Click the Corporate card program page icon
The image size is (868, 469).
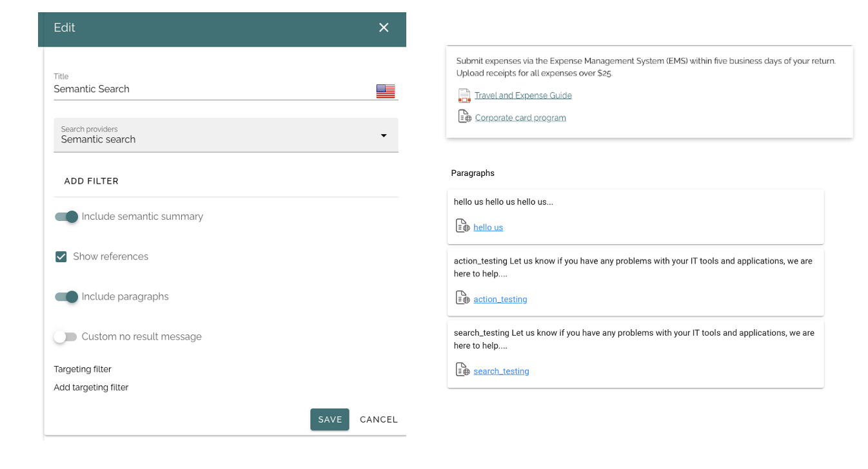[x=464, y=117]
